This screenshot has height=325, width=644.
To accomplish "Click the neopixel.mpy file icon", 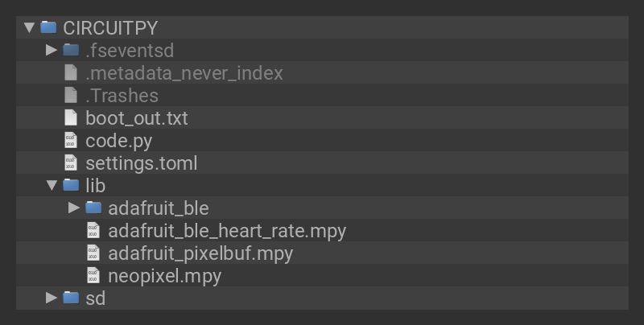I will pos(93,276).
